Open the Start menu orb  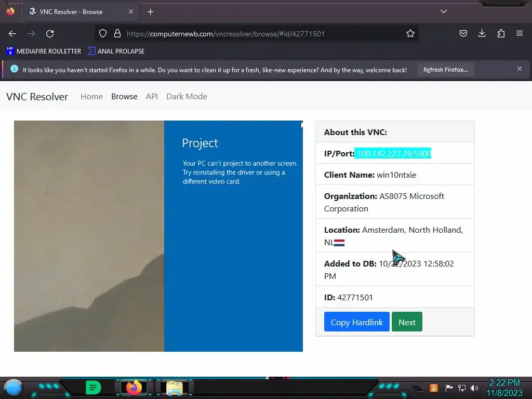point(13,388)
